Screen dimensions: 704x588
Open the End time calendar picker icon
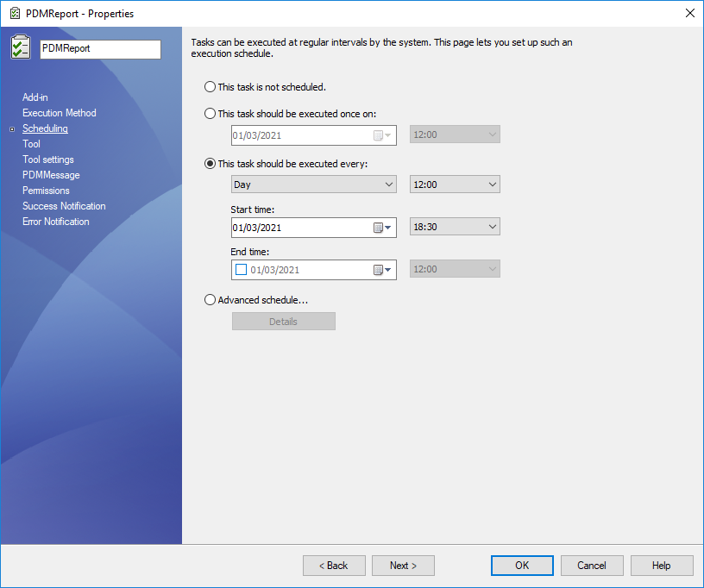(381, 270)
